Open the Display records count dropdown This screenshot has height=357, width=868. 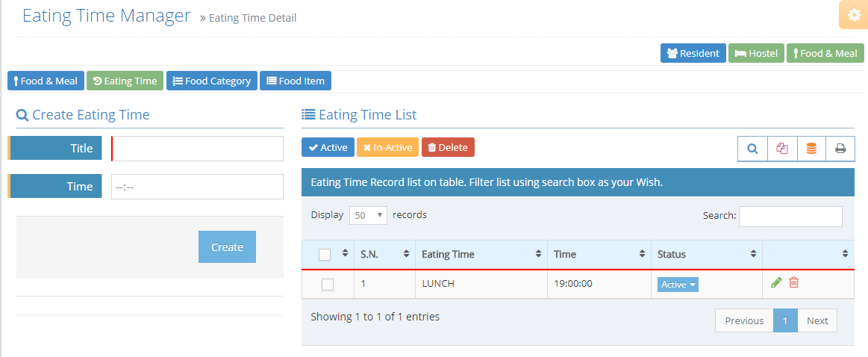point(368,215)
